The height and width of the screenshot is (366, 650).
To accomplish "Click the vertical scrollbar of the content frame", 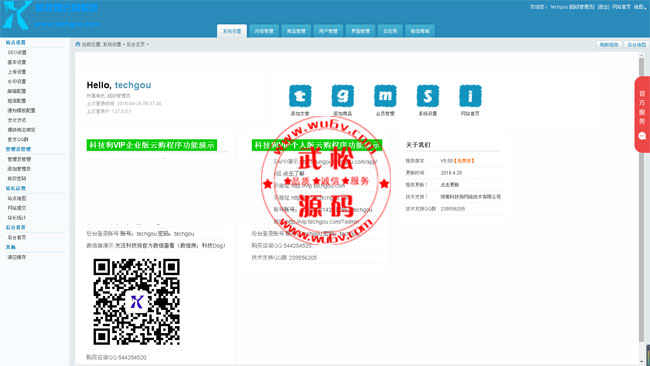I will click(x=642, y=207).
